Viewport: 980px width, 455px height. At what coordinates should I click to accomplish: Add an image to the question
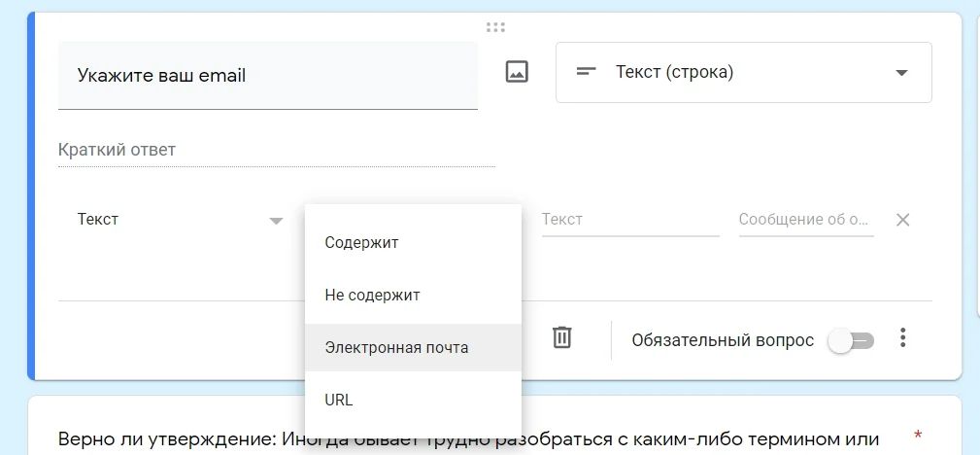(517, 72)
